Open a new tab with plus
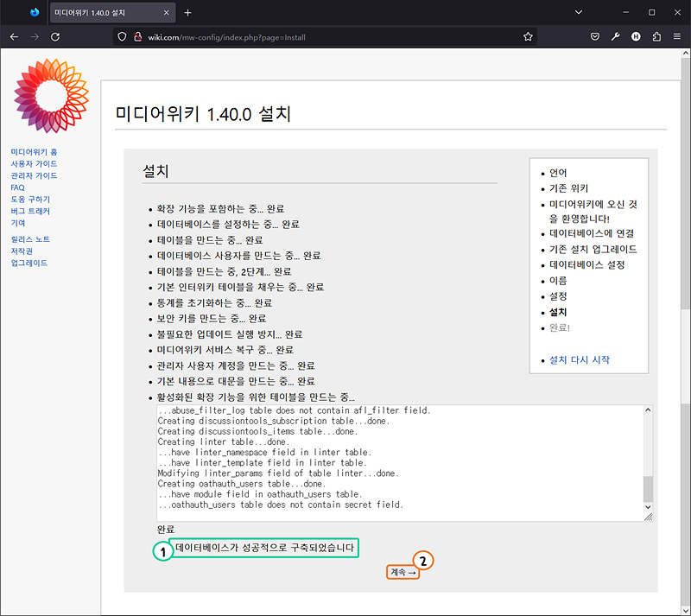The height and width of the screenshot is (616, 691). [x=187, y=13]
